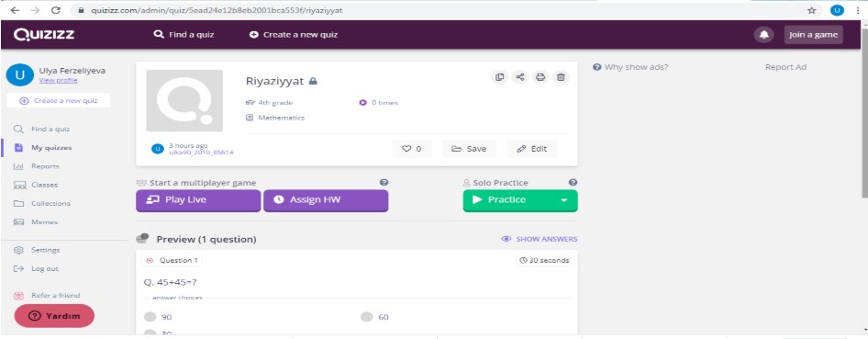Screen dimensions: 868x339
Task: Click Log out in the sidebar
Action: (x=36, y=268)
